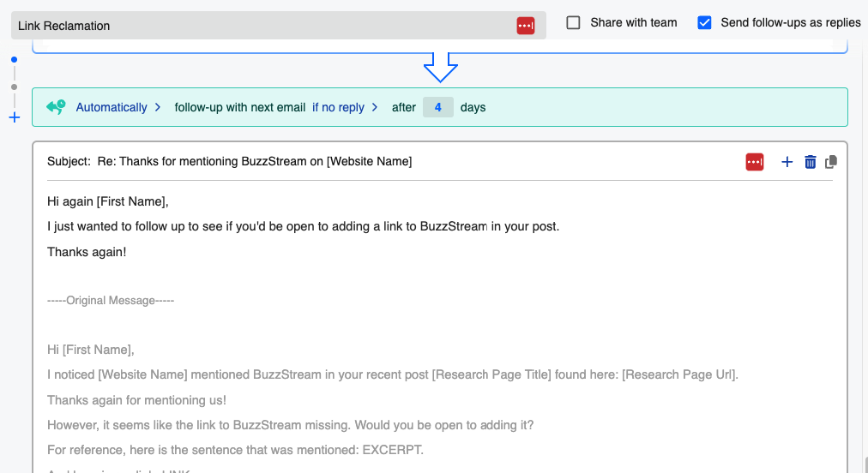Uncheck Send follow-ups as replies
Screen dimensions: 868x473
tap(704, 22)
